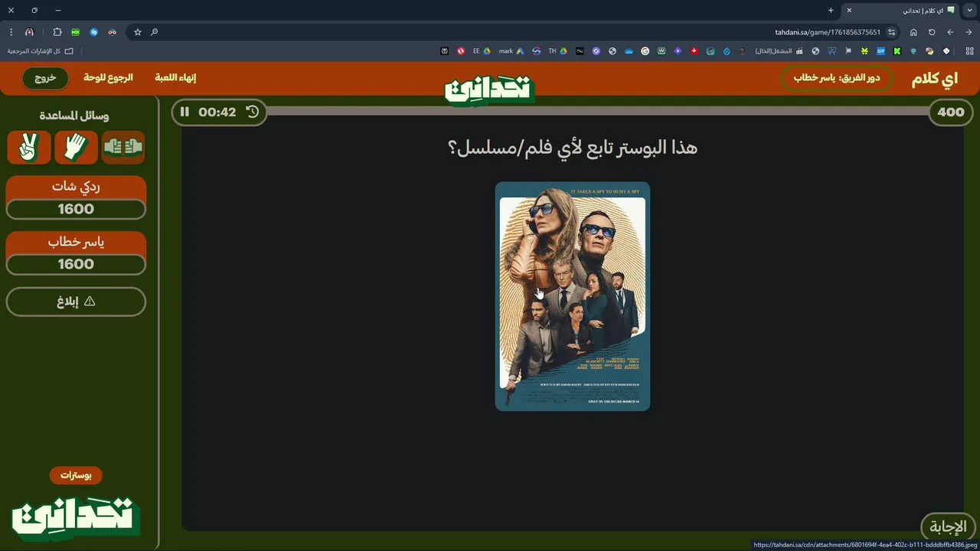
Task: Click the goggles face extension icon
Action: click(x=113, y=32)
